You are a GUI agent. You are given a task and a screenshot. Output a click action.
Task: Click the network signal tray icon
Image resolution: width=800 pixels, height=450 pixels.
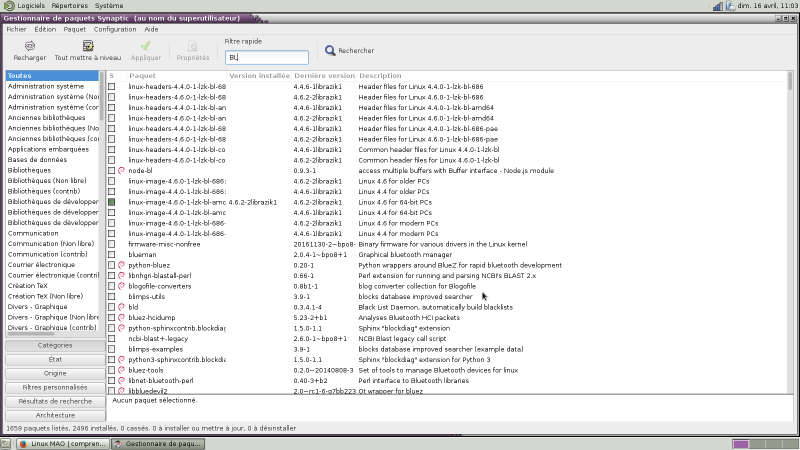pos(717,6)
